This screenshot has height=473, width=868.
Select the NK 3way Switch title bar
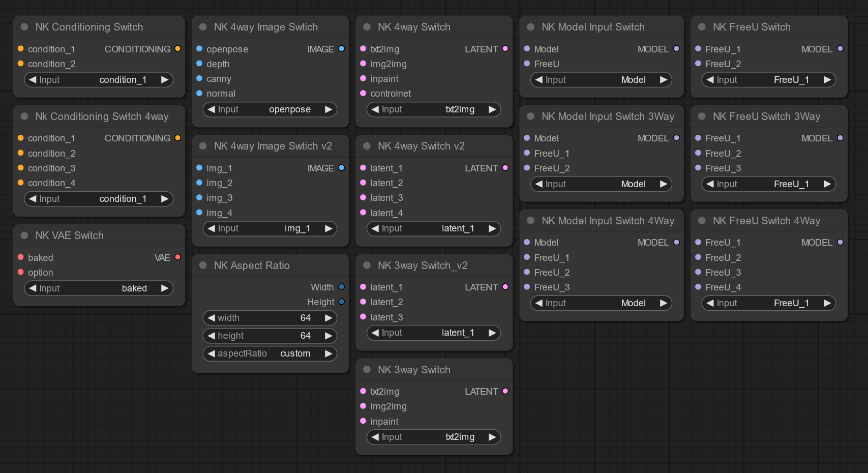coord(434,370)
